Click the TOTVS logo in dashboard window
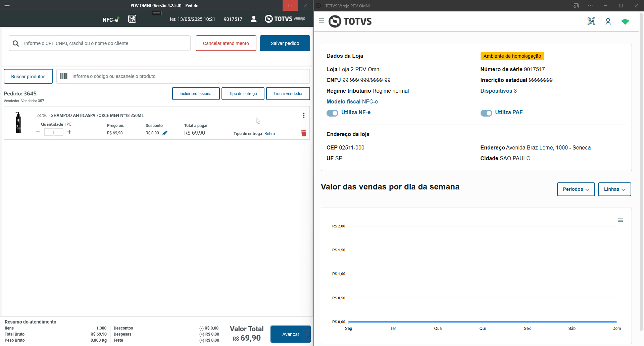Image resolution: width=644 pixels, height=346 pixels. [350, 21]
